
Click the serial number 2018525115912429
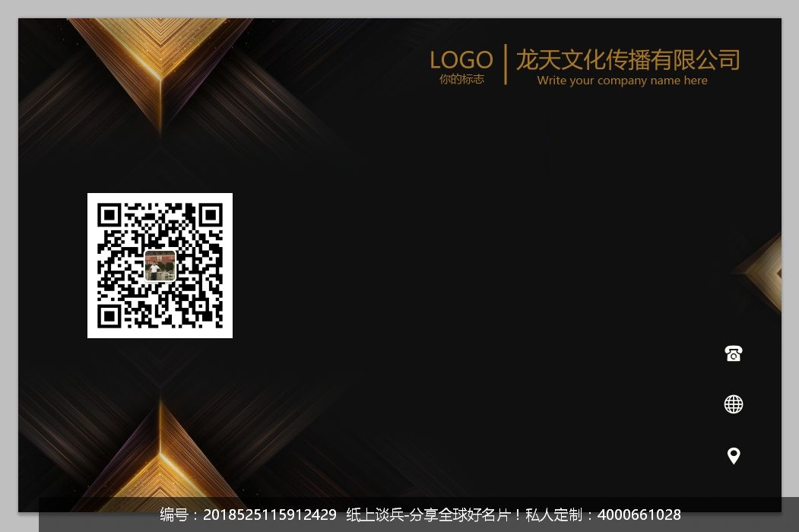270,515
